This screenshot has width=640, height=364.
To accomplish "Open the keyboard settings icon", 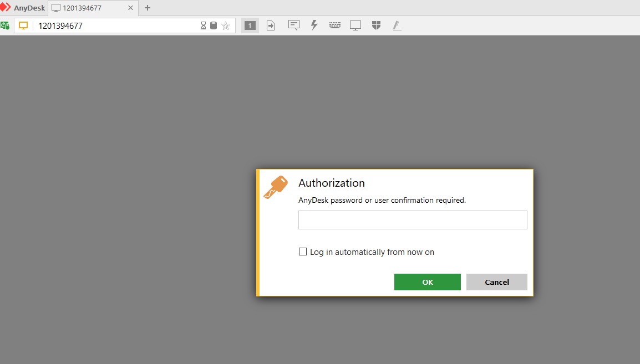I will (x=334, y=25).
